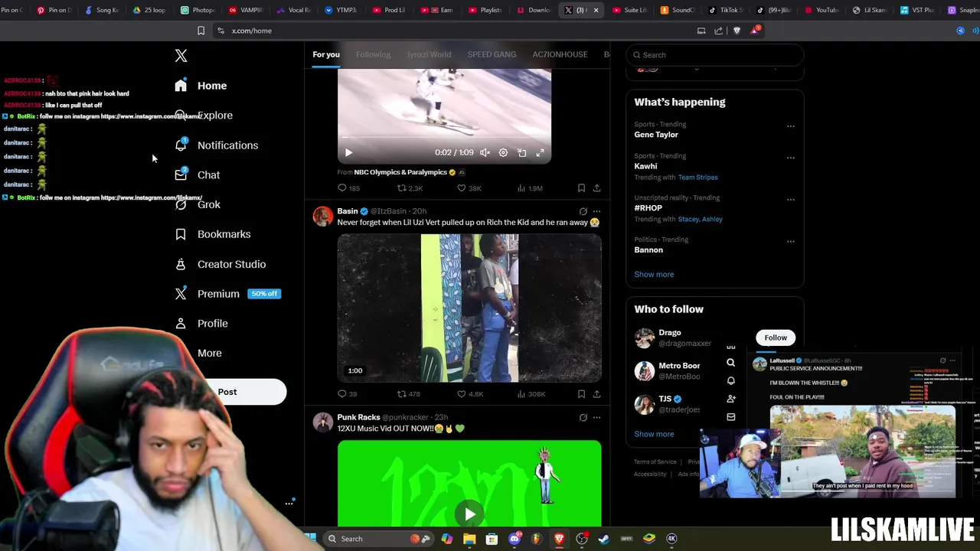
Task: Unmute the NBC Olympics video
Action: pos(485,152)
